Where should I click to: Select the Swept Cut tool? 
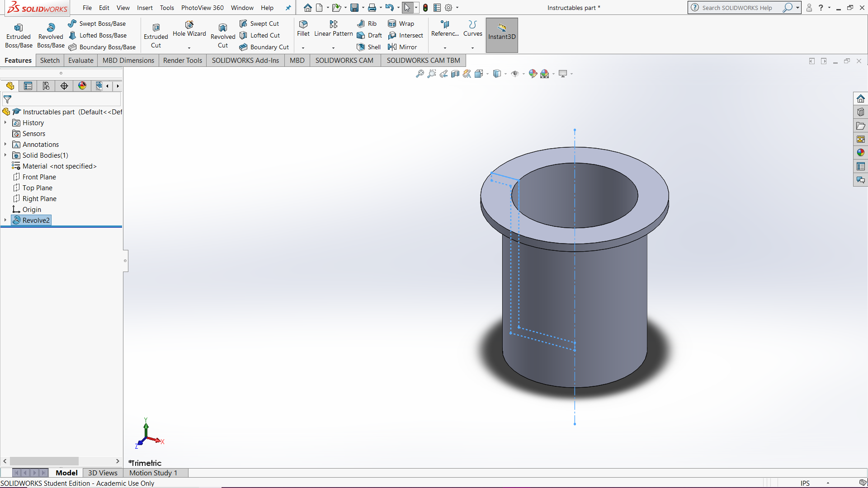[x=259, y=23]
